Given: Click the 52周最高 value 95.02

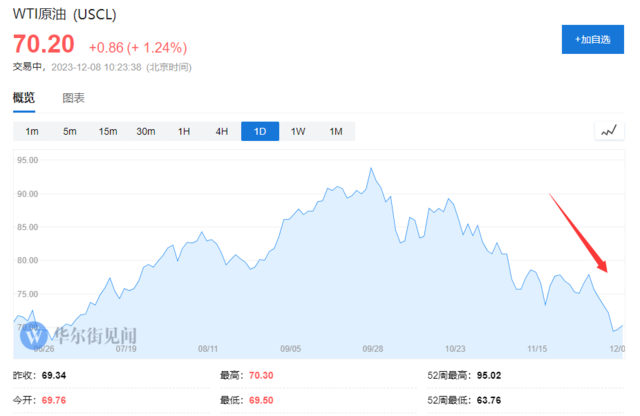Looking at the screenshot, I should click(x=491, y=377).
